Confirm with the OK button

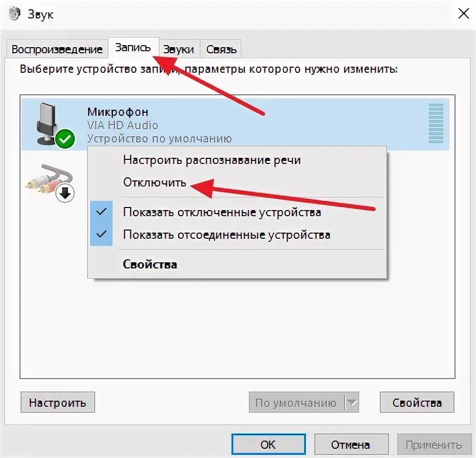click(268, 444)
